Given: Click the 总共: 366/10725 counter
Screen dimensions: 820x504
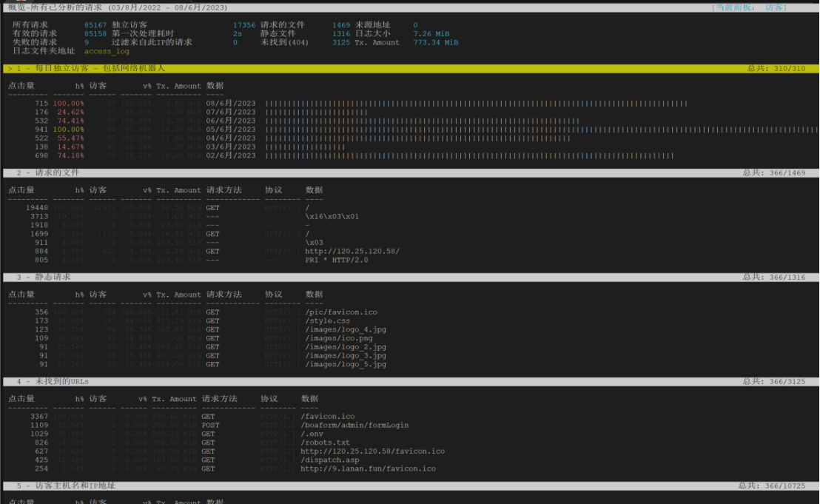Looking at the screenshot, I should click(x=772, y=485).
